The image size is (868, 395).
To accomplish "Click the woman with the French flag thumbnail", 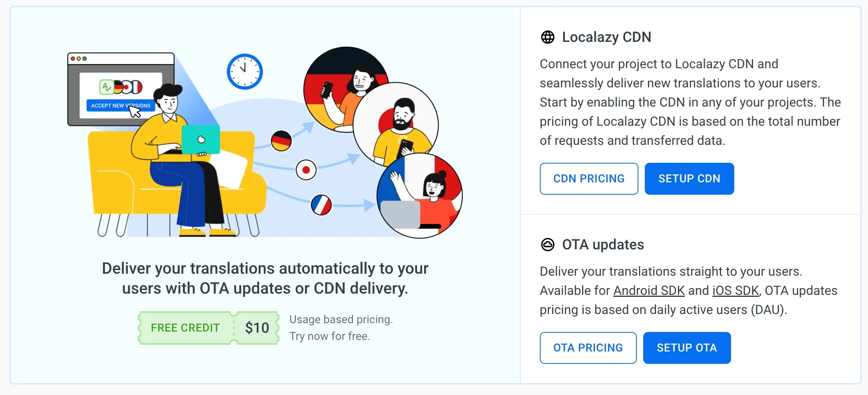I will coord(433,188).
